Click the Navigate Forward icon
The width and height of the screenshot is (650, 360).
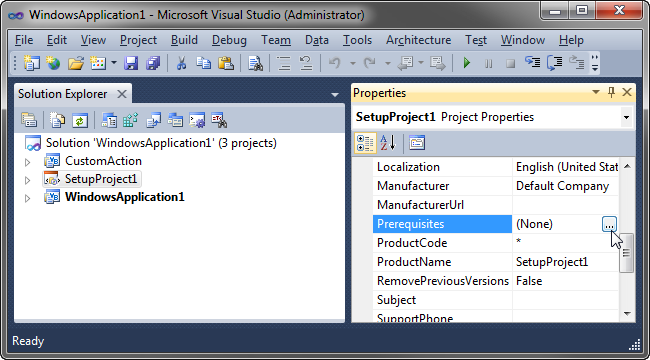tap(438, 63)
